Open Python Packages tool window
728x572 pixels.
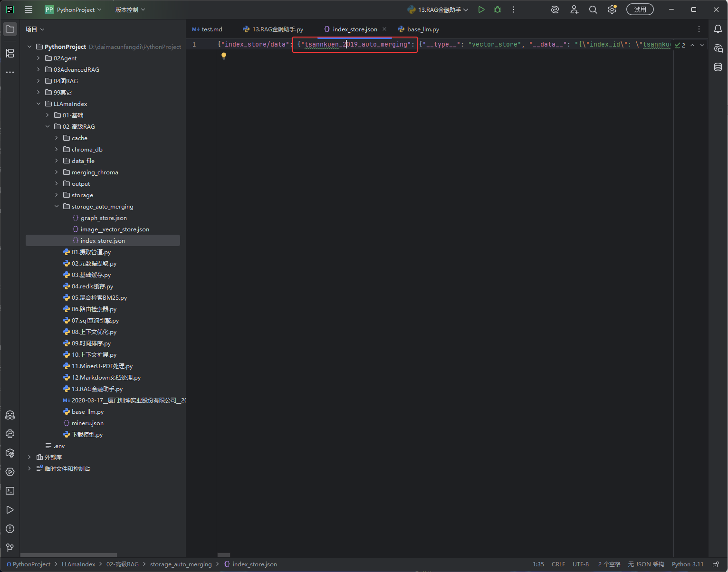click(10, 453)
